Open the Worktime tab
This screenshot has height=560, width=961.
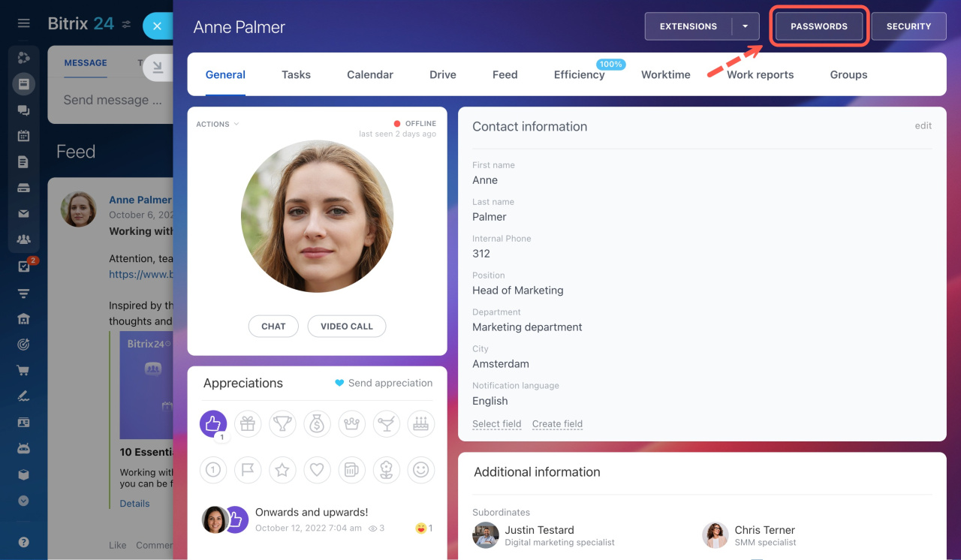click(x=665, y=75)
